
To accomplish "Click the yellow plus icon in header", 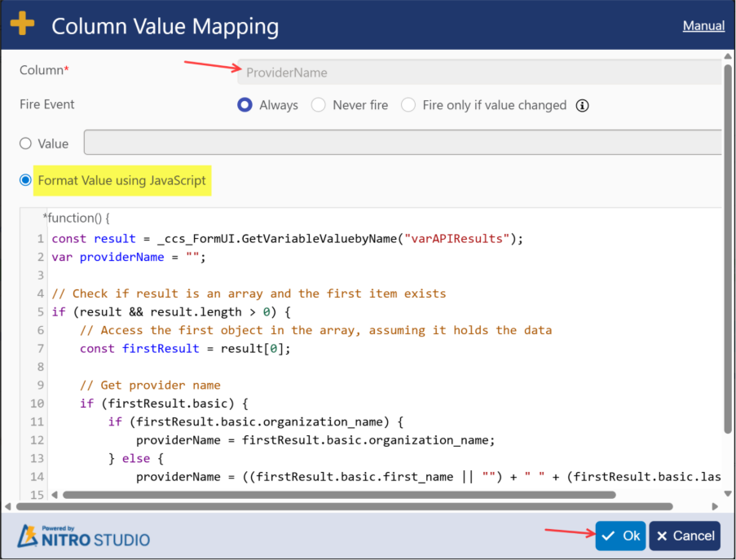I will pos(22,24).
